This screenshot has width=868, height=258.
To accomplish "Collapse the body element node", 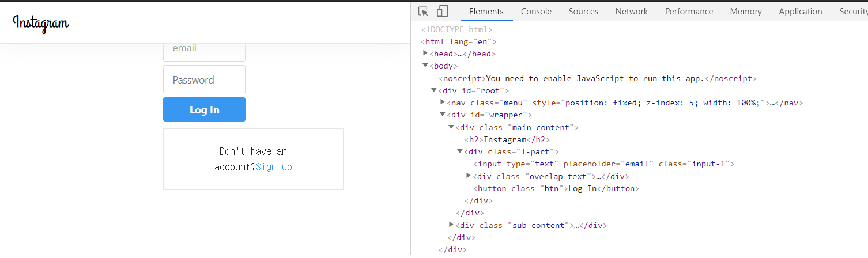I will [425, 66].
